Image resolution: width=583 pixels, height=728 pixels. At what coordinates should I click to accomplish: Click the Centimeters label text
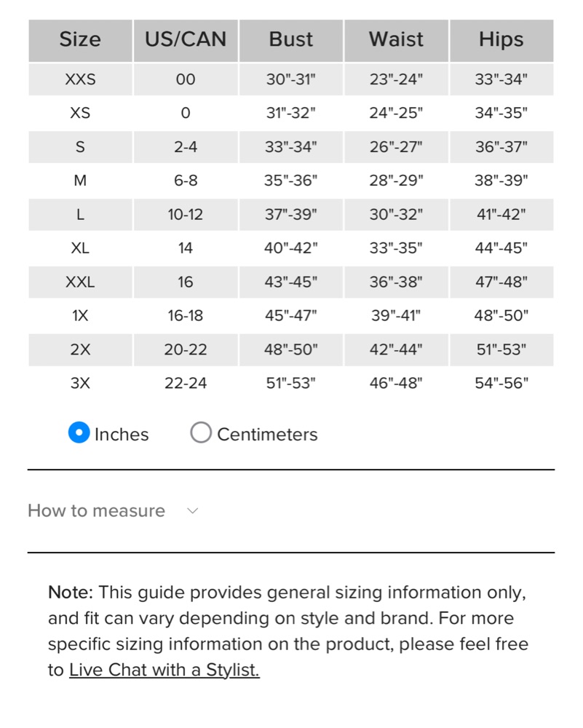coord(267,435)
